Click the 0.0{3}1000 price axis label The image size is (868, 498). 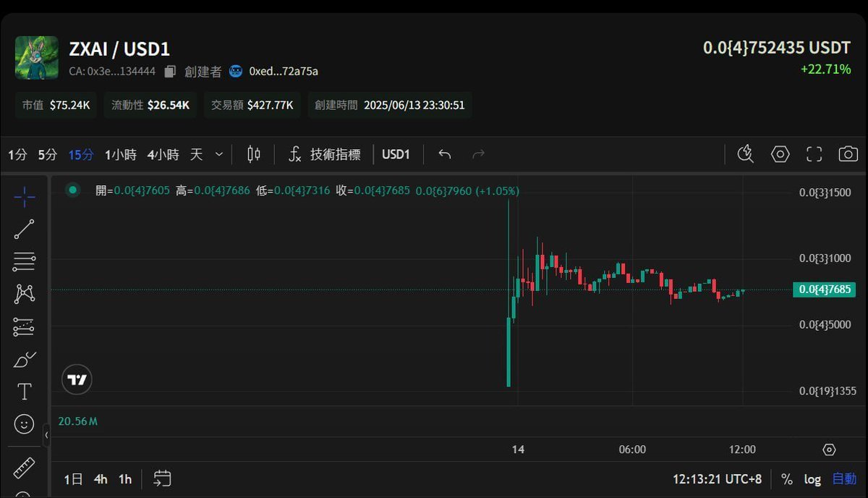coord(825,258)
